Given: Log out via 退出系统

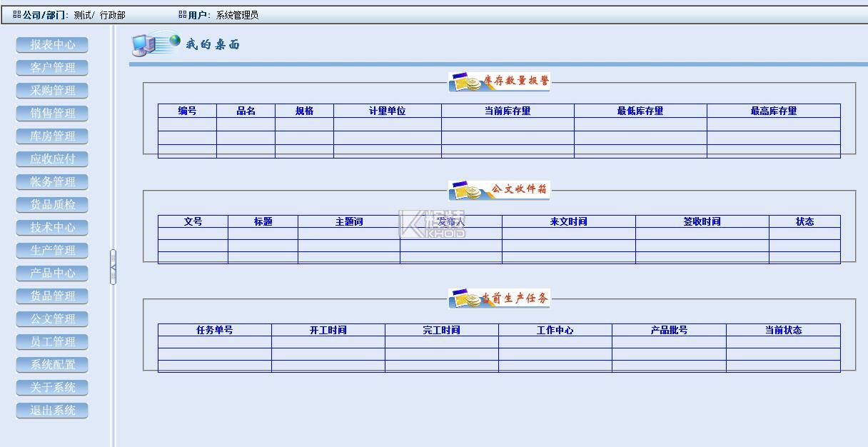Looking at the screenshot, I should tap(52, 411).
